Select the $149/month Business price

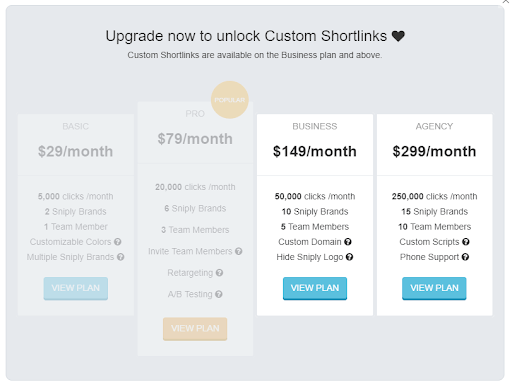point(315,151)
